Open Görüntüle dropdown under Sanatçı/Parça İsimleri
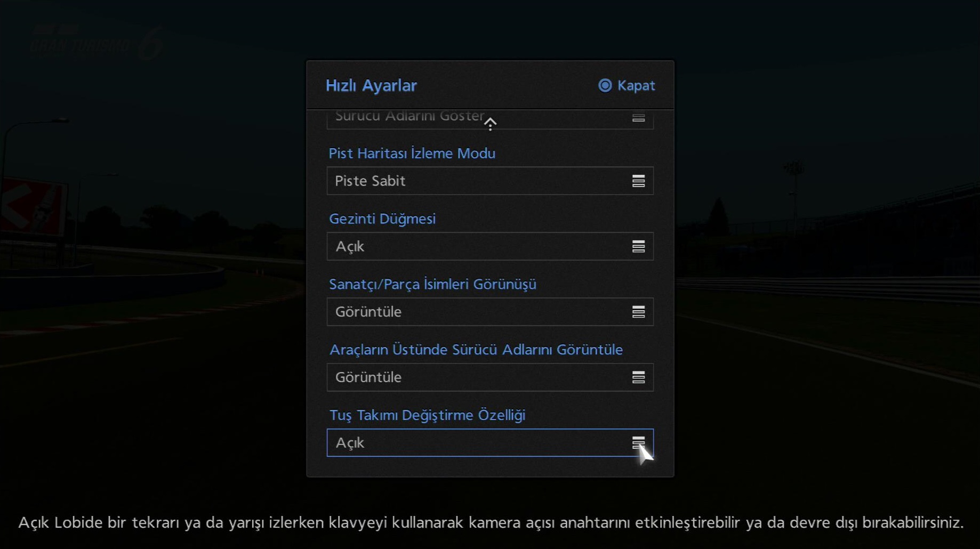980x549 pixels. (x=480, y=312)
